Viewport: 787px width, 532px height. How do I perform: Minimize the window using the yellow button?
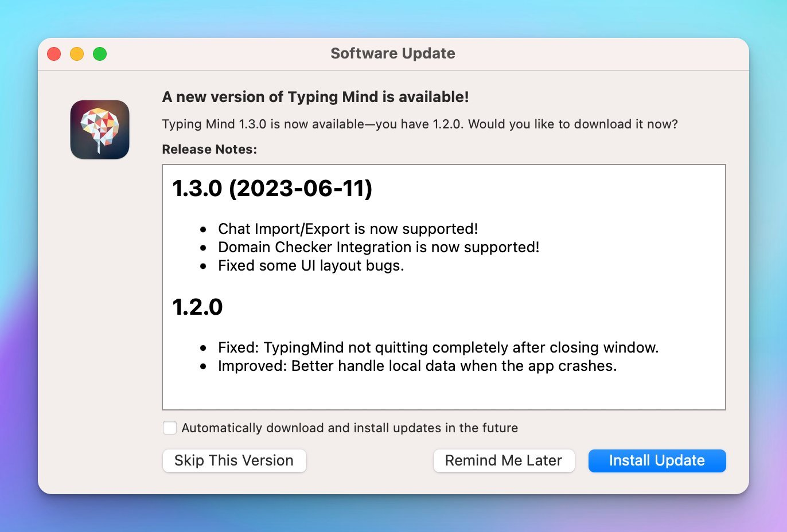(77, 54)
